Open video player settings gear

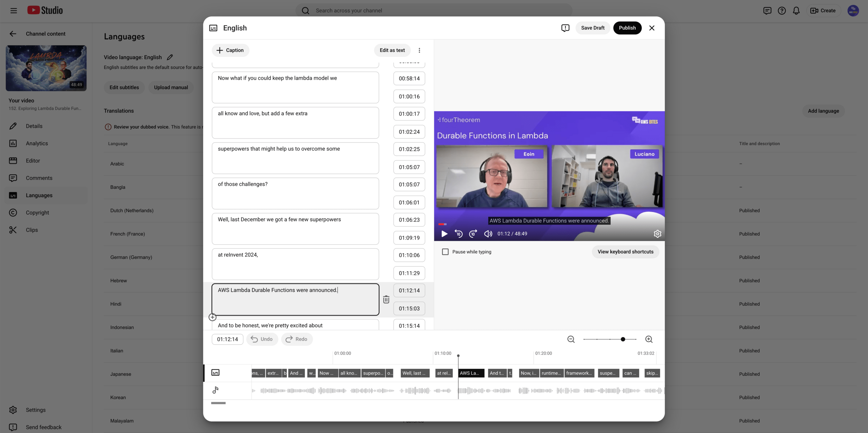click(x=657, y=234)
